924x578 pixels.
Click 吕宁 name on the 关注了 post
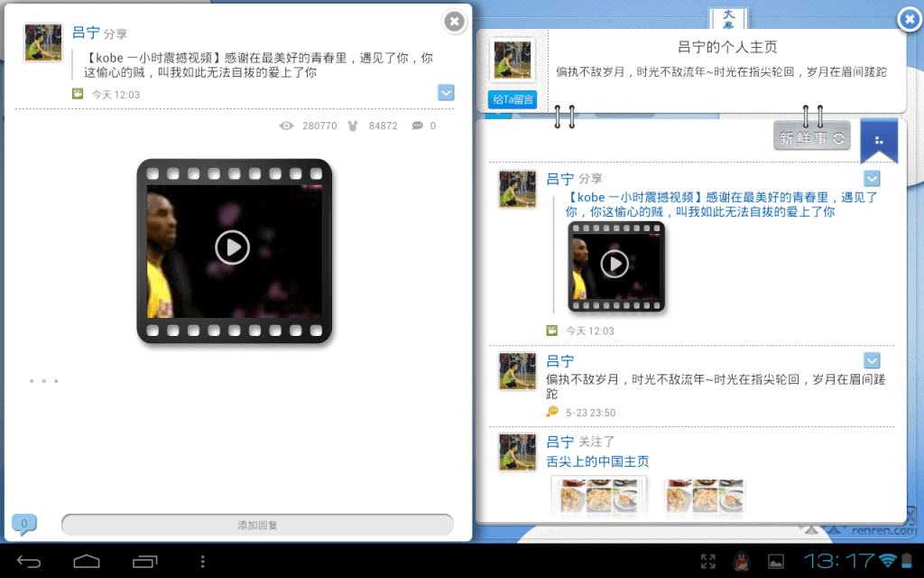pos(559,442)
